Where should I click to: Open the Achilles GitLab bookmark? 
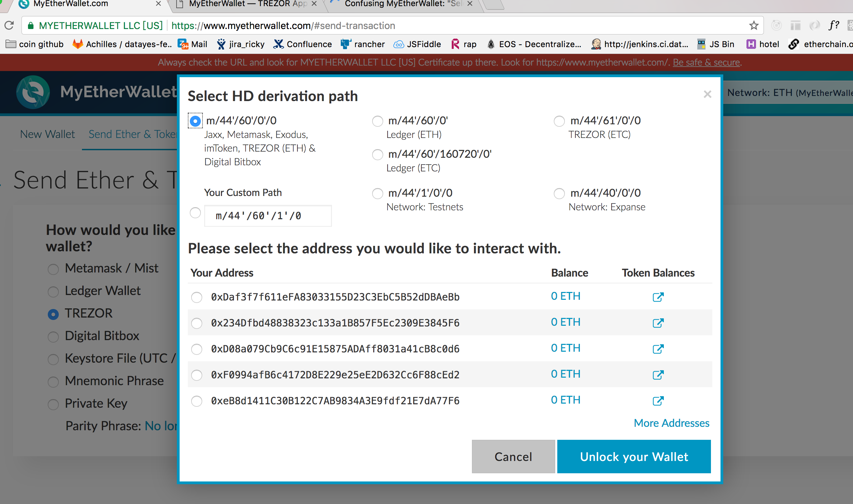point(122,44)
